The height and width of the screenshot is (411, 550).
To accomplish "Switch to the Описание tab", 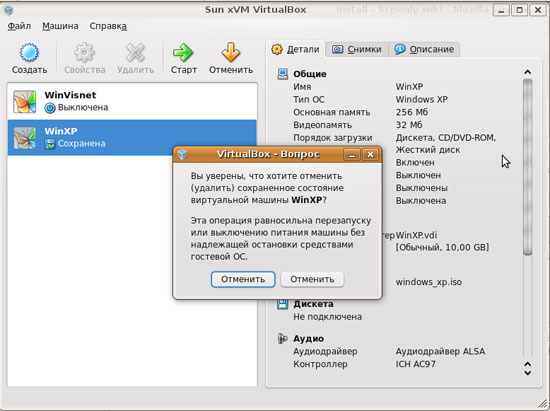I will (x=424, y=49).
